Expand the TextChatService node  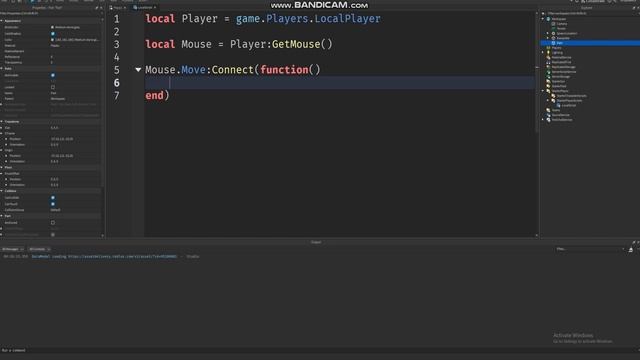point(543,120)
